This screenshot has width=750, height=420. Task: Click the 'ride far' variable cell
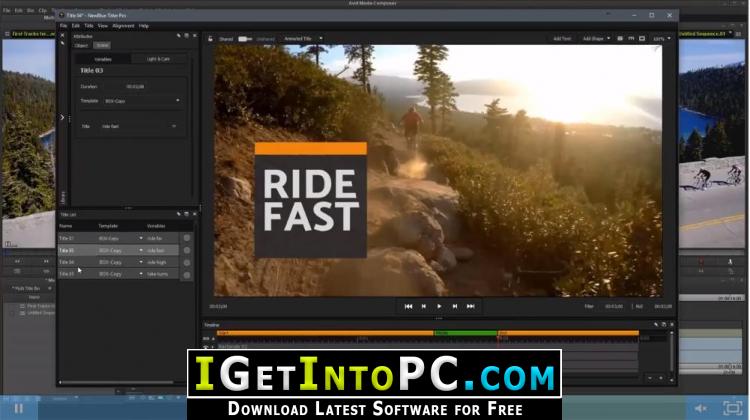click(x=155, y=238)
